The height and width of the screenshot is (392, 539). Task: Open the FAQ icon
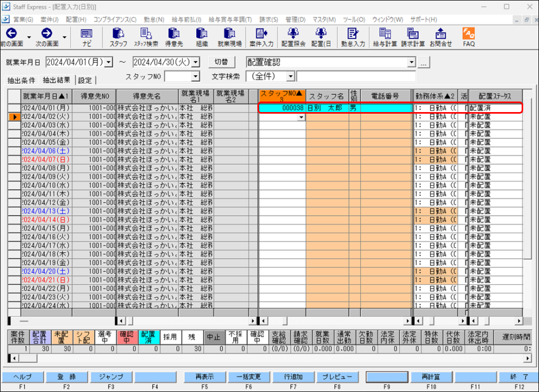coord(468,37)
